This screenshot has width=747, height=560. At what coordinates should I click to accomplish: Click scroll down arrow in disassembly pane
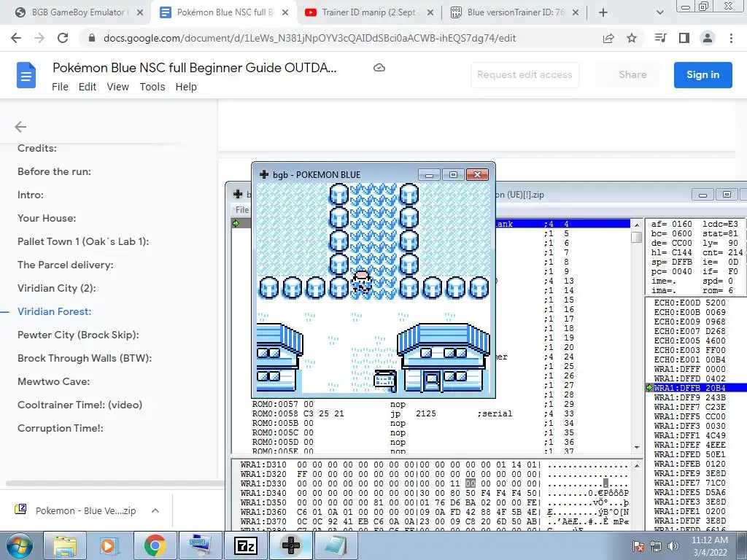(x=637, y=447)
